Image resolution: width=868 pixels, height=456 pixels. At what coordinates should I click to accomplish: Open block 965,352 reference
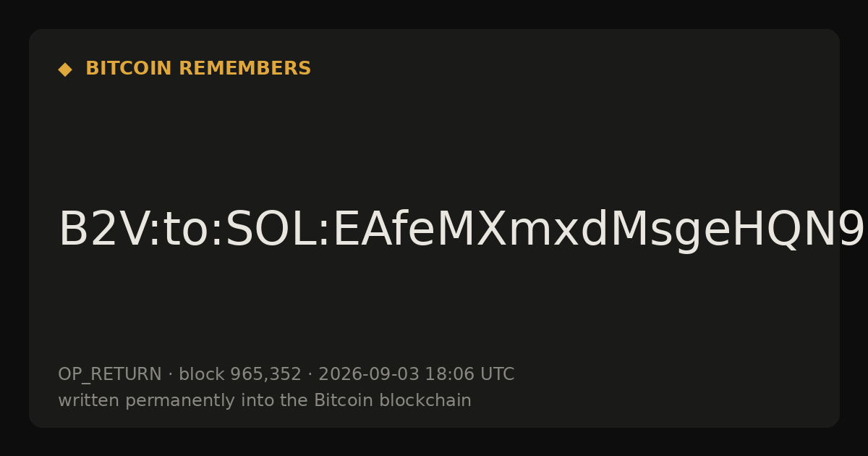click(x=239, y=374)
